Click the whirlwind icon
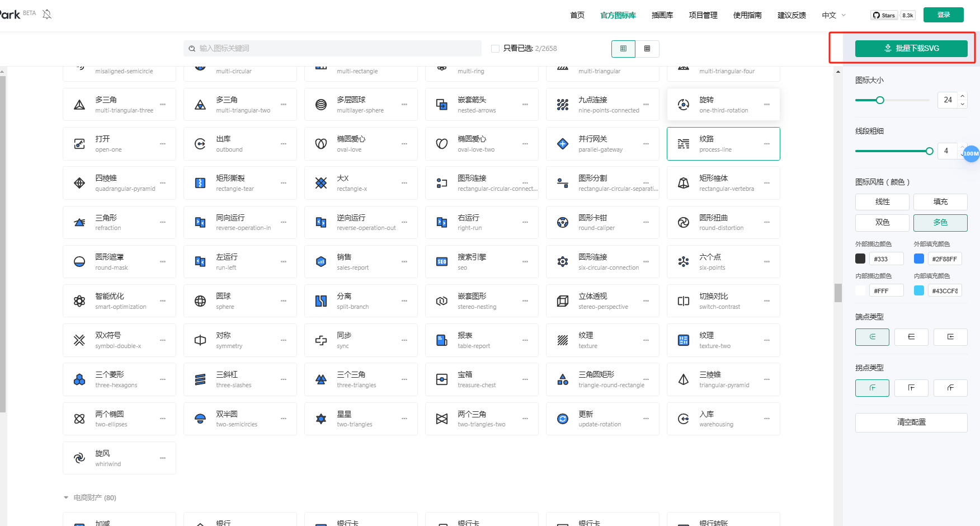Image resolution: width=980 pixels, height=526 pixels. point(119,458)
